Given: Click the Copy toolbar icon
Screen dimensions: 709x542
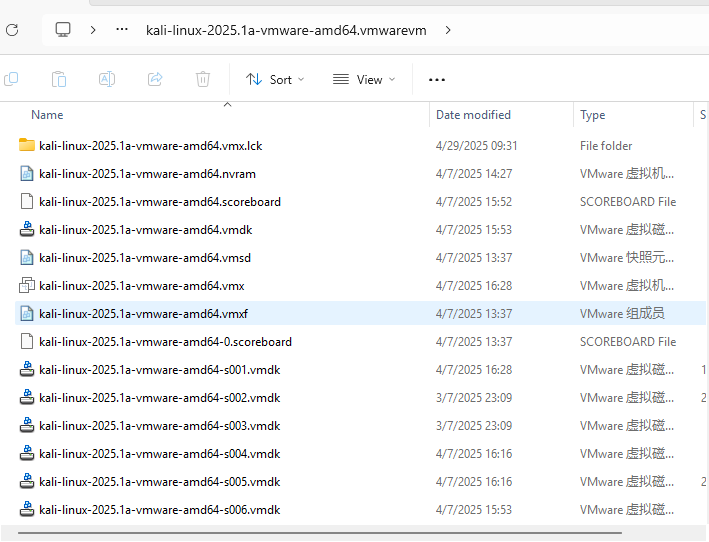Looking at the screenshot, I should pos(11,79).
